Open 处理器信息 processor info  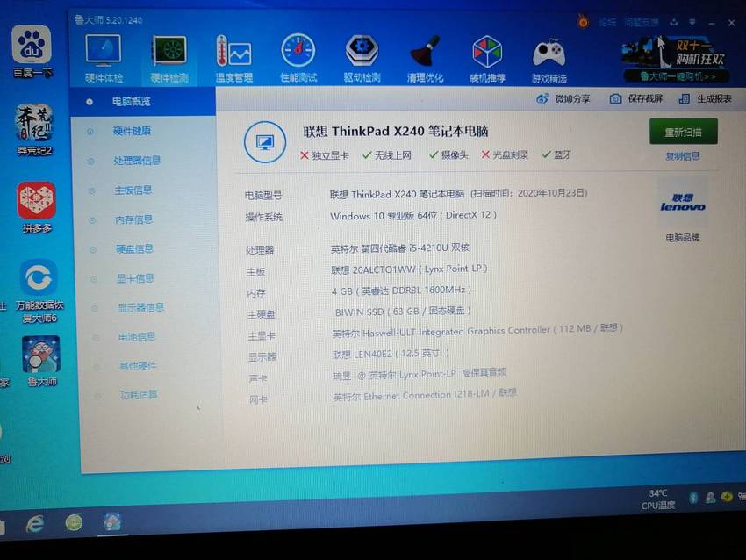(137, 161)
